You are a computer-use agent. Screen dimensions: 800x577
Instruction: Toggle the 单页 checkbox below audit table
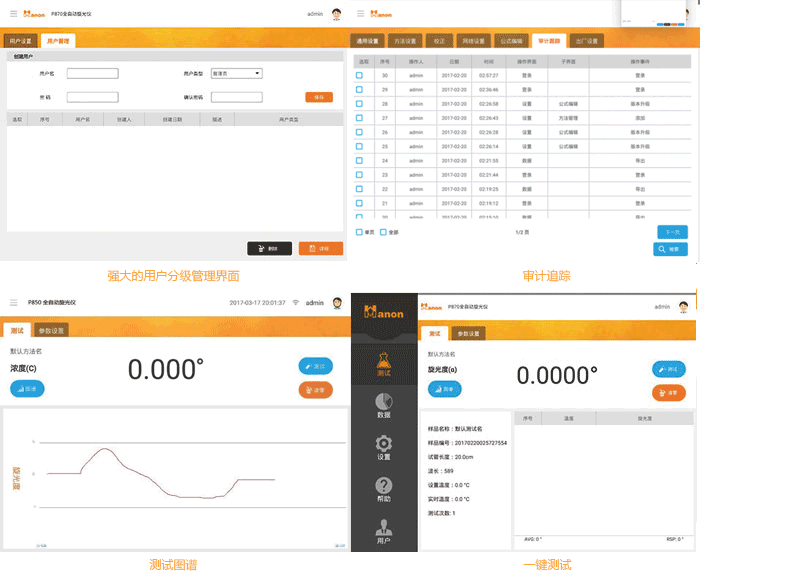[x=360, y=232]
